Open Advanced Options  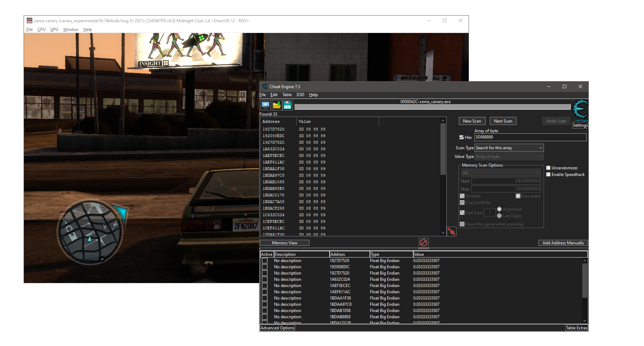pos(278,328)
